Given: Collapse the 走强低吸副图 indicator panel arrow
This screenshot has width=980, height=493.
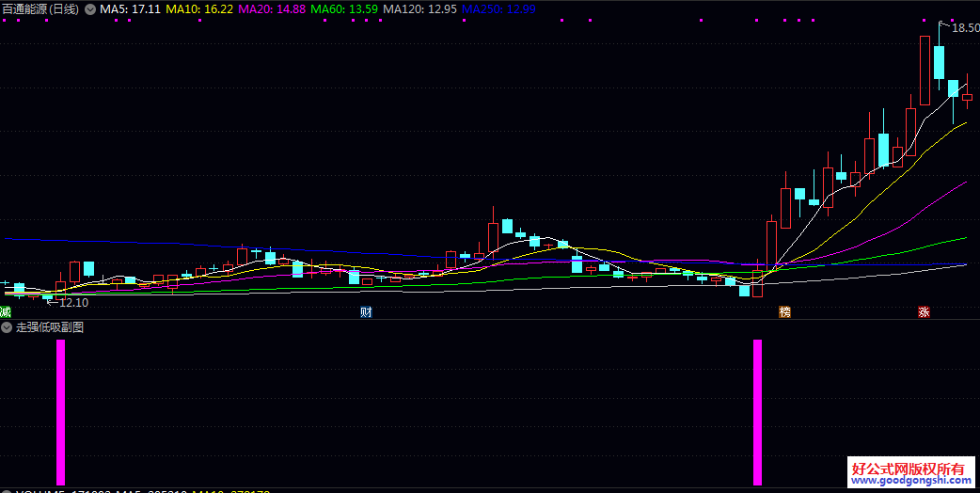Looking at the screenshot, I should point(7,327).
